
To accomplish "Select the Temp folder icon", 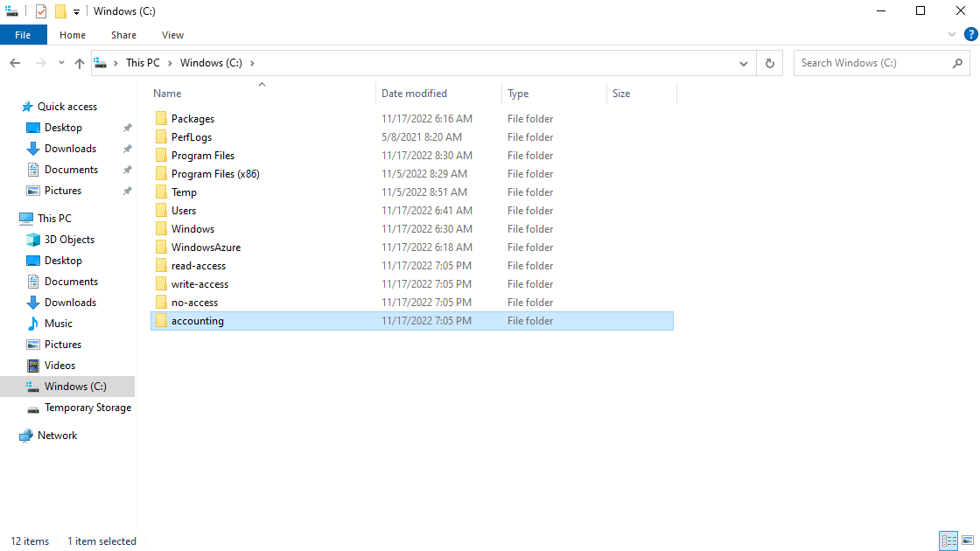I will click(x=161, y=192).
